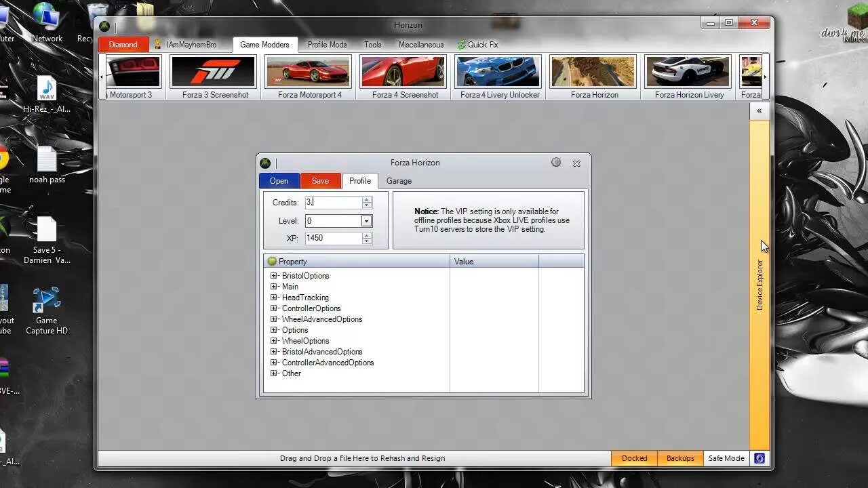Image resolution: width=868 pixels, height=488 pixels.
Task: Open the Forza Motorsport 3 game modder thumbnail
Action: tap(133, 77)
